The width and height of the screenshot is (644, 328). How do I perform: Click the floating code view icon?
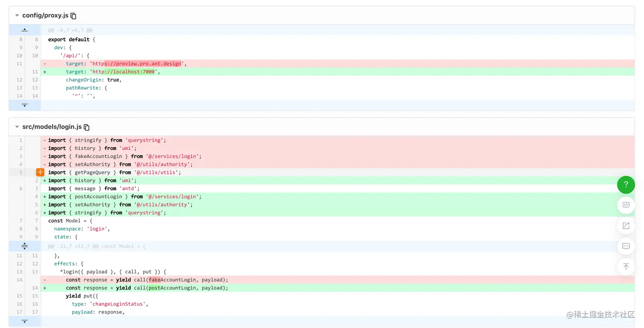coord(626,205)
